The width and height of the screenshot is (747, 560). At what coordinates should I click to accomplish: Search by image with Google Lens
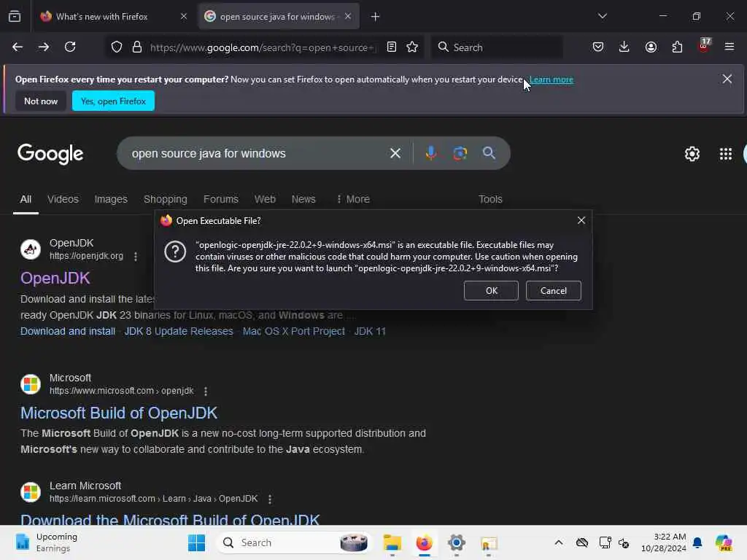tap(460, 153)
